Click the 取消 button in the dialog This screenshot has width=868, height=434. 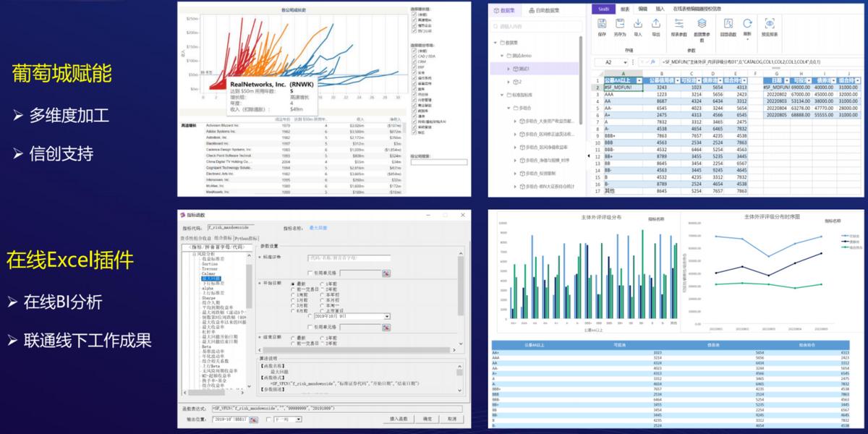(x=451, y=419)
